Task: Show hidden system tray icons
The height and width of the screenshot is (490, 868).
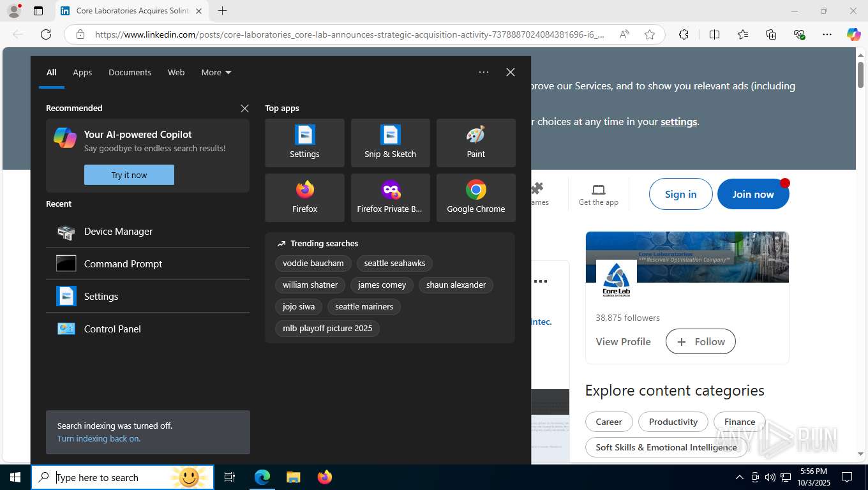Action: click(739, 477)
